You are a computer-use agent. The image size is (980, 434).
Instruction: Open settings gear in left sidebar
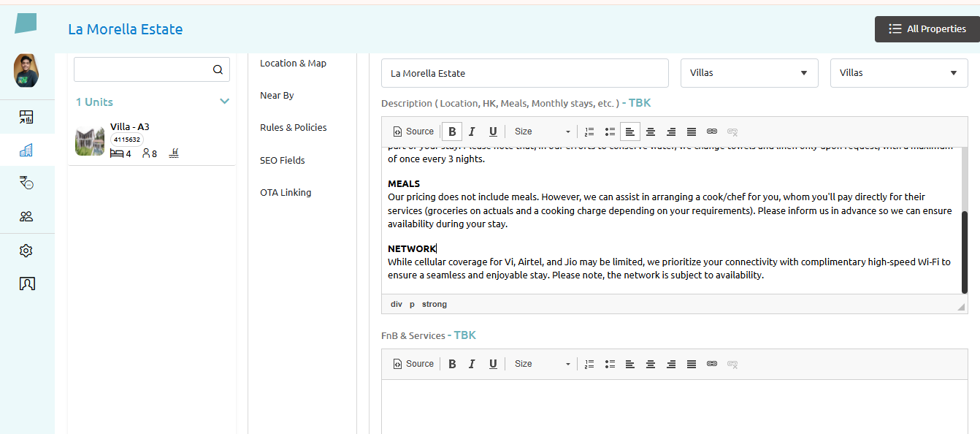click(x=26, y=251)
